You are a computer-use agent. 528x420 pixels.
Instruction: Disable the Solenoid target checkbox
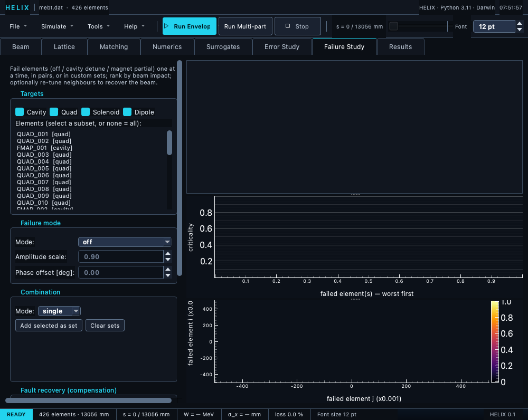coord(86,112)
